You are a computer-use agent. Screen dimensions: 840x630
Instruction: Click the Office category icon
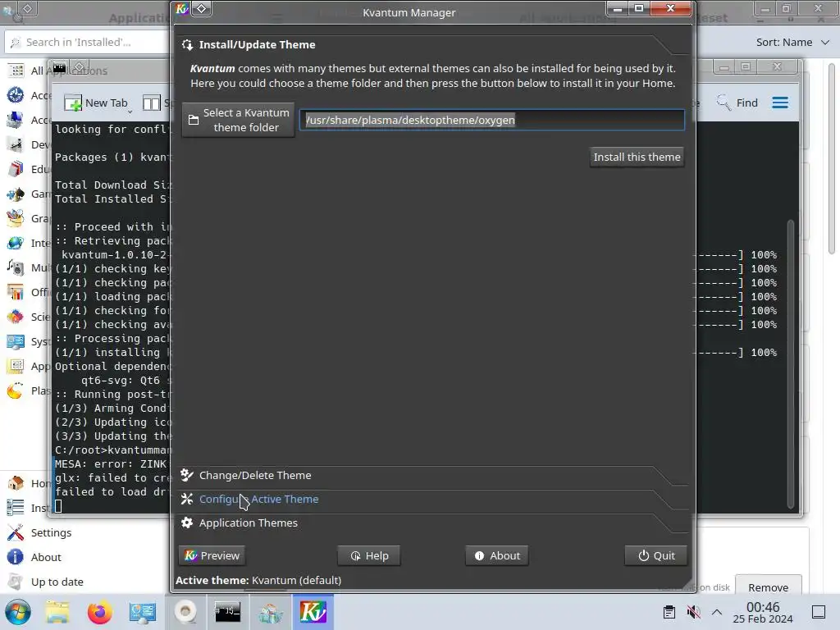(16, 292)
